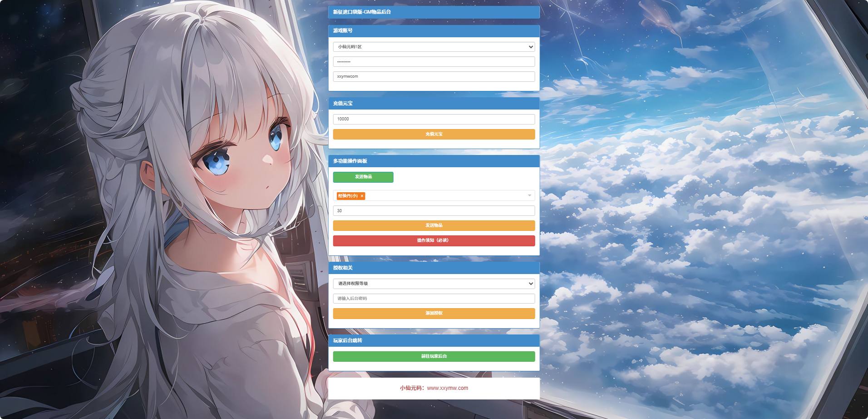Click the 多功能操作面板 panel header
The image size is (868, 419).
click(434, 161)
